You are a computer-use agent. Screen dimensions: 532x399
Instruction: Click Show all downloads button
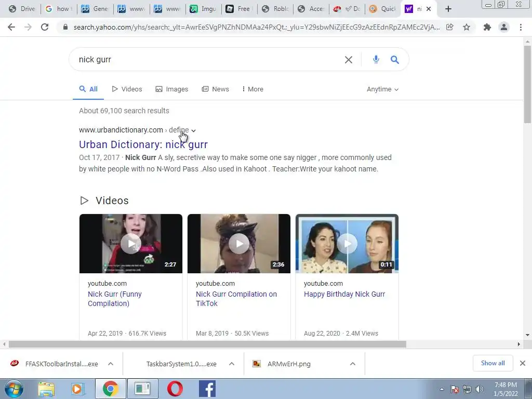click(493, 363)
